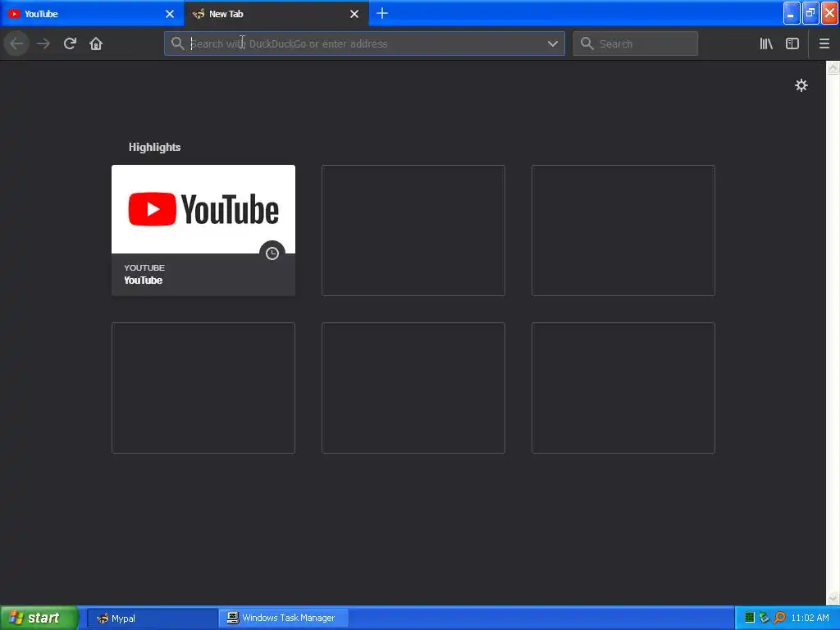Close the YouTube tab
Viewport: 840px width, 630px height.
pos(170,14)
